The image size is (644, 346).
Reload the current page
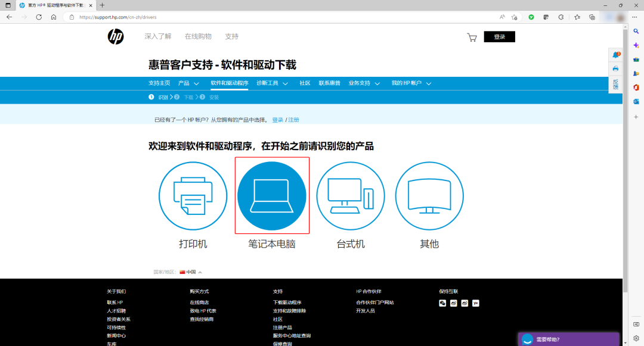tap(39, 17)
